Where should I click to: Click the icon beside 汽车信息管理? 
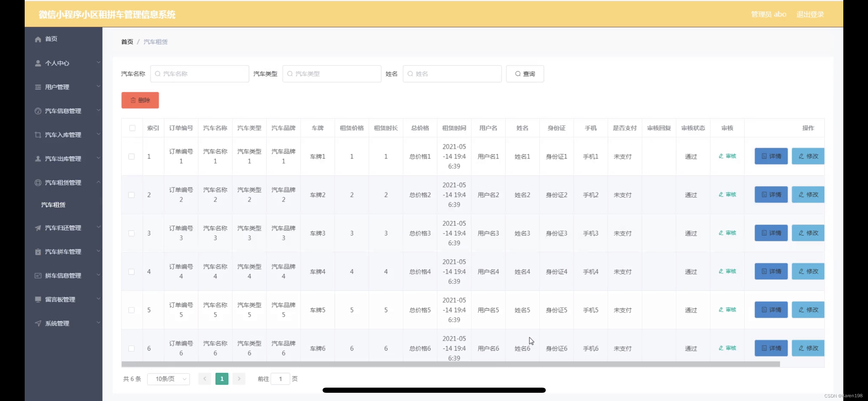[38, 111]
